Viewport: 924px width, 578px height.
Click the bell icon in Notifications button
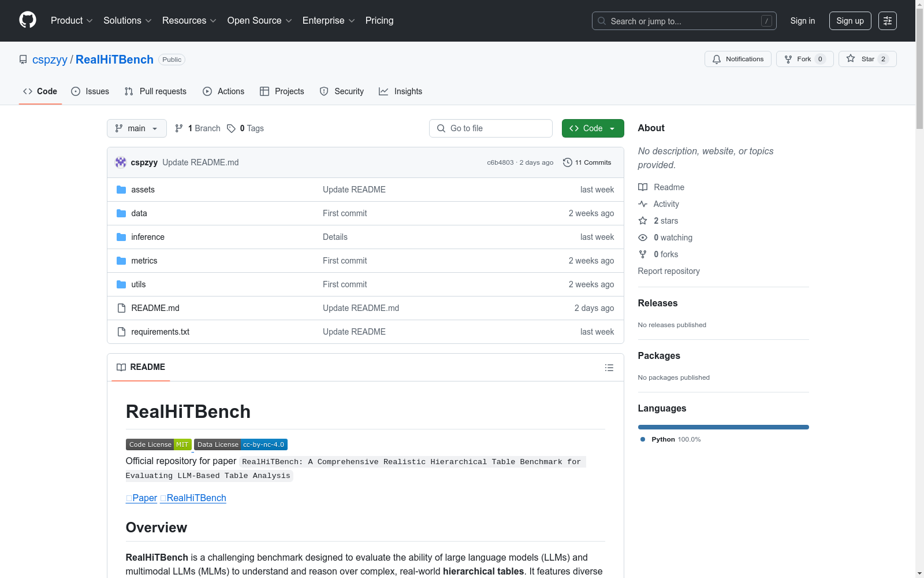[717, 59]
